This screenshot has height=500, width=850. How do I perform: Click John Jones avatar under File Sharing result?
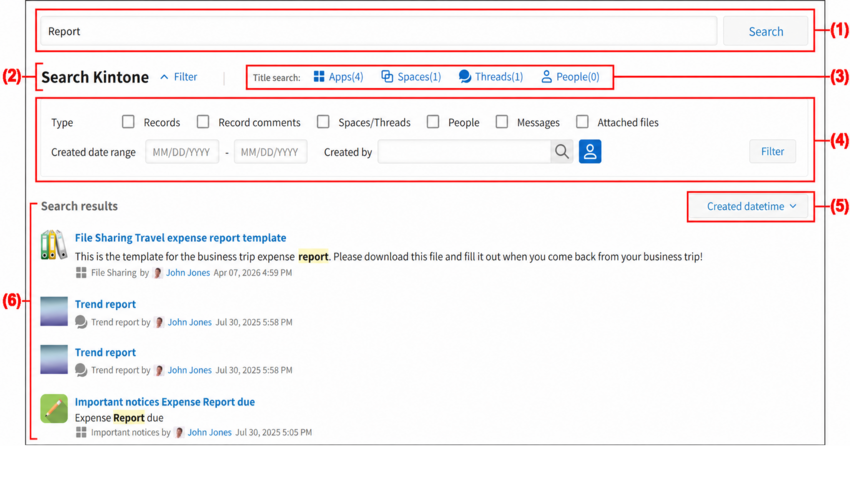click(157, 273)
